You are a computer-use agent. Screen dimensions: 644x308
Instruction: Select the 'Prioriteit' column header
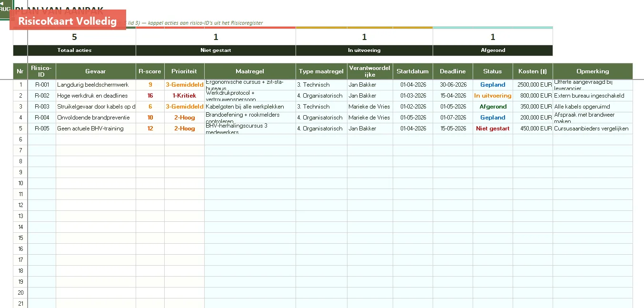tap(184, 71)
